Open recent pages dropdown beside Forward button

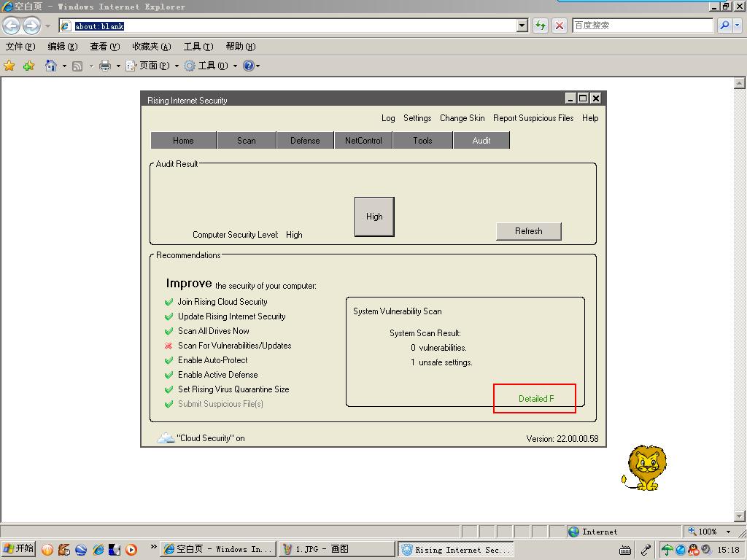[x=47, y=26]
